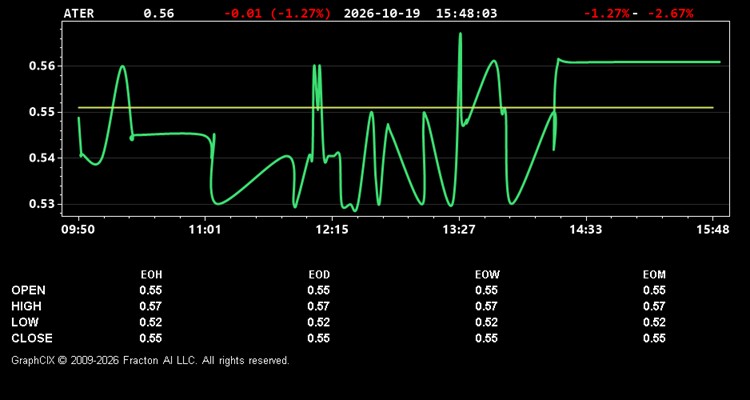Image resolution: width=750 pixels, height=400 pixels.
Task: Click the EOW HIGH value 0.57
Action: pos(486,306)
